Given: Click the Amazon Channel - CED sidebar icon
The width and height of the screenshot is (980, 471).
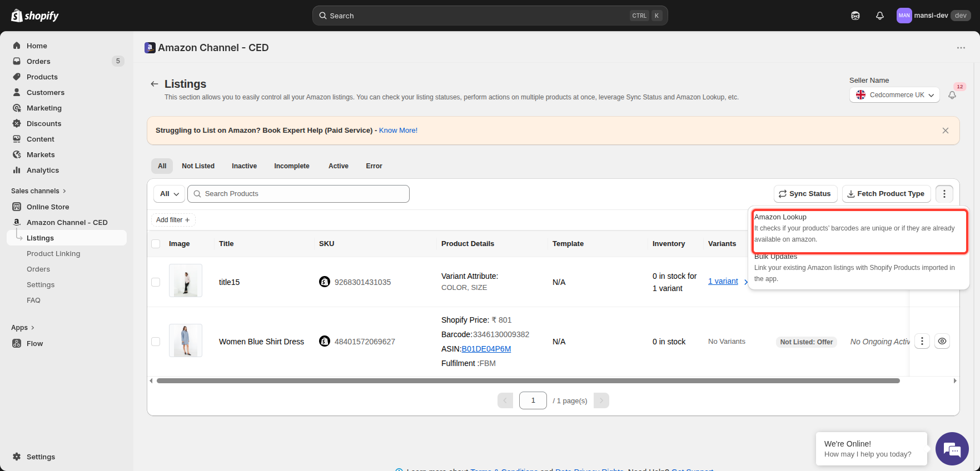Looking at the screenshot, I should coord(17,222).
